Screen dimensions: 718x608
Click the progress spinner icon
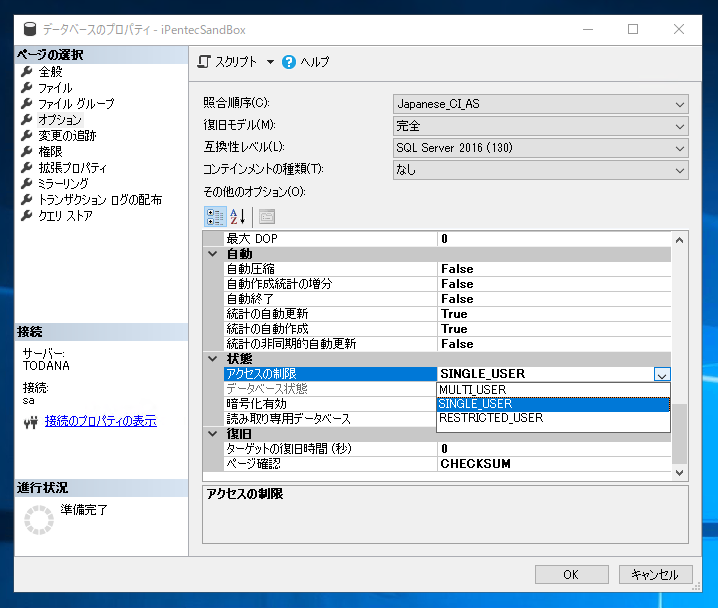39,520
